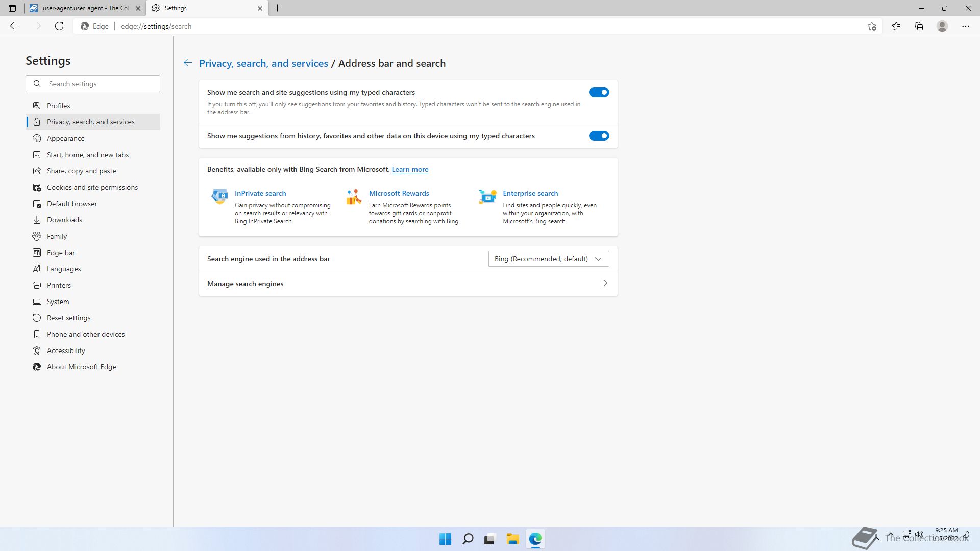980x551 pixels.
Task: Open taskbar Search magnifier
Action: click(468, 539)
